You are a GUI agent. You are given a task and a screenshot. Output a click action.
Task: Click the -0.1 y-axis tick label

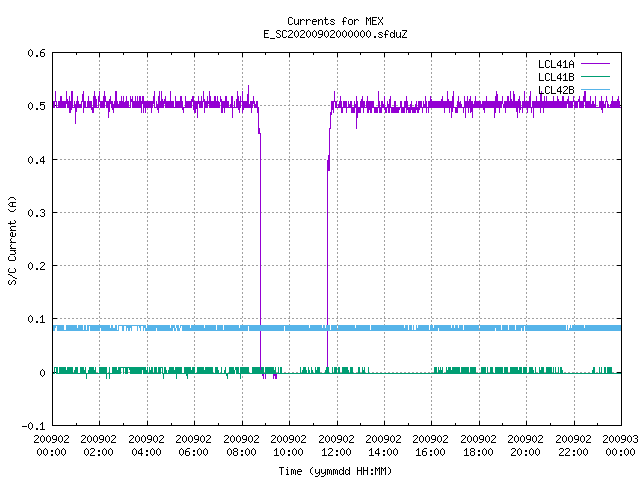coord(33,426)
